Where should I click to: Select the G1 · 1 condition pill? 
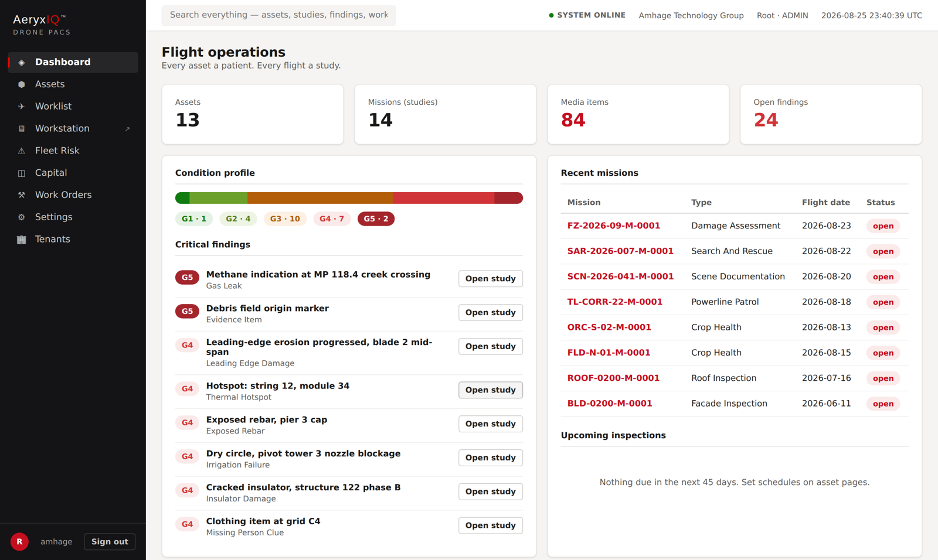coord(194,219)
